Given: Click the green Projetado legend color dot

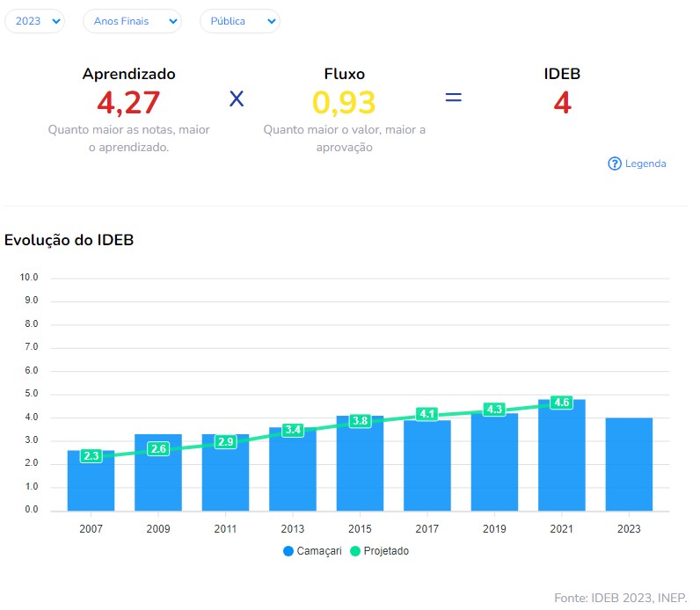Looking at the screenshot, I should 356,551.
